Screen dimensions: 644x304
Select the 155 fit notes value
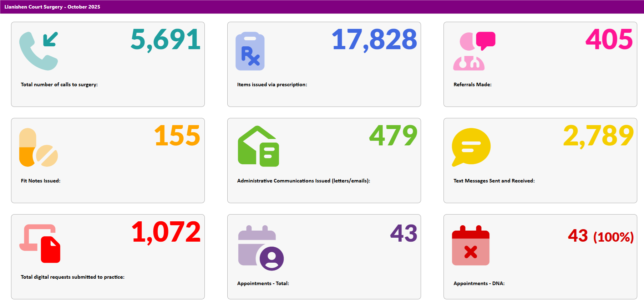tap(177, 136)
